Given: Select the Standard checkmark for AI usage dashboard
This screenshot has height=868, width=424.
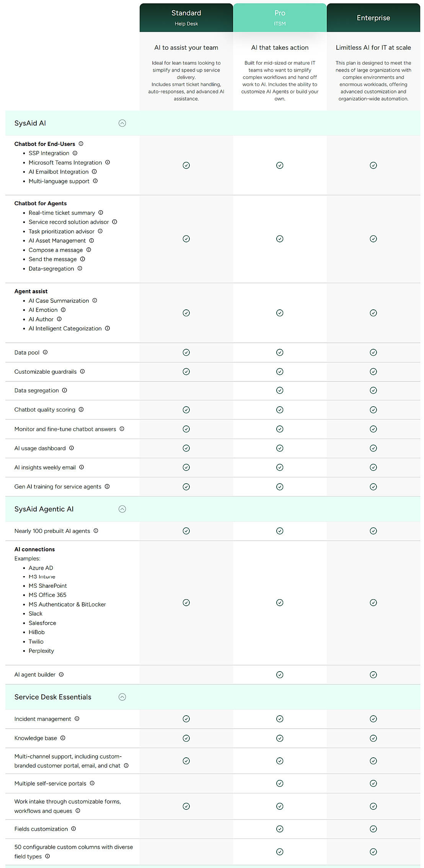Looking at the screenshot, I should 186,448.
